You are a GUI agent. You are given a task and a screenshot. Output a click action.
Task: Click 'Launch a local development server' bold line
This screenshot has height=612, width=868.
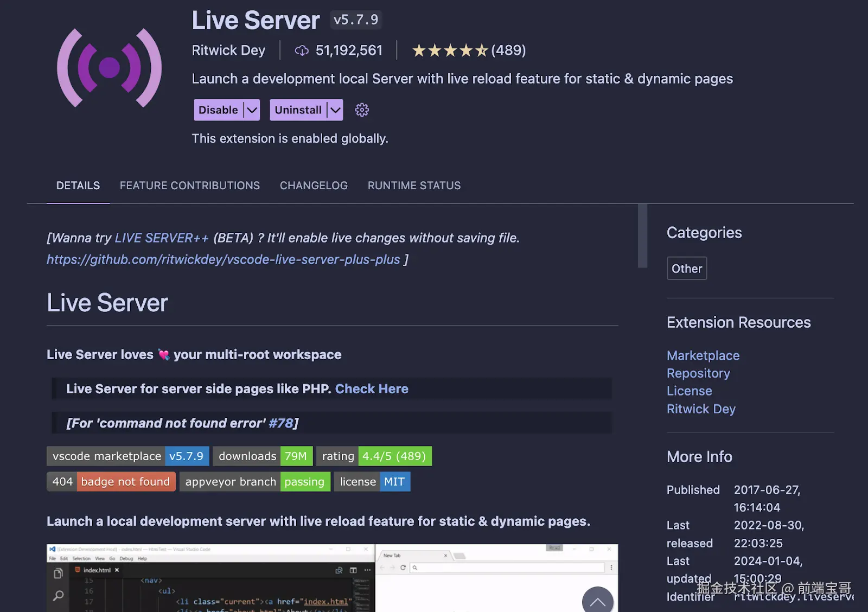(x=318, y=521)
